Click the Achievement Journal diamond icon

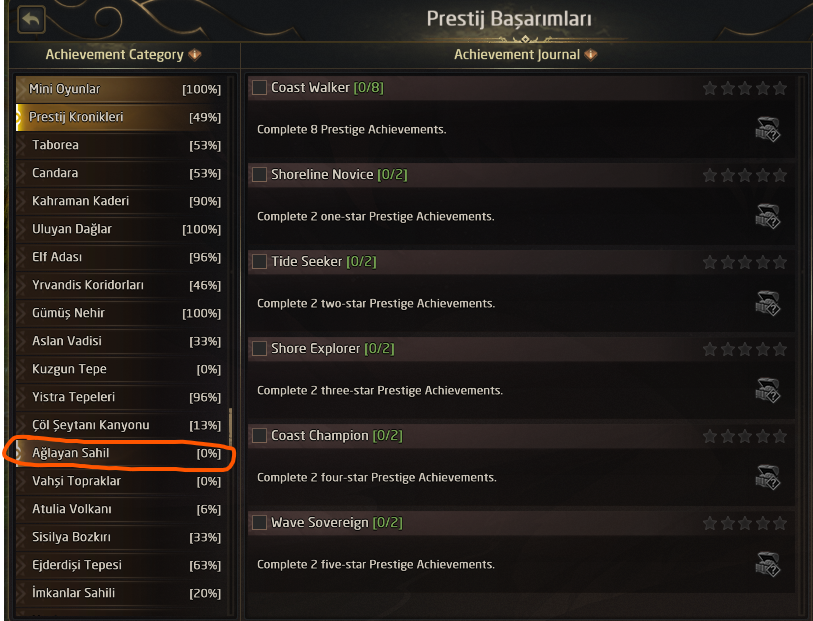click(592, 54)
